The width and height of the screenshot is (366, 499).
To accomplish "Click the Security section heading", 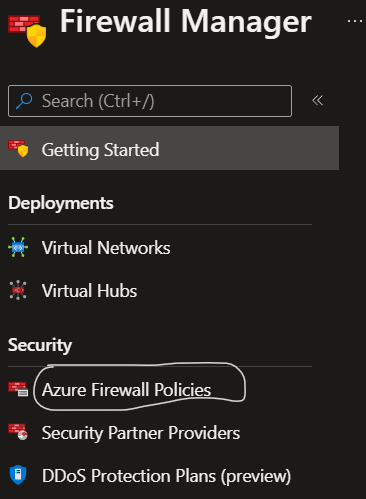I will click(40, 345).
